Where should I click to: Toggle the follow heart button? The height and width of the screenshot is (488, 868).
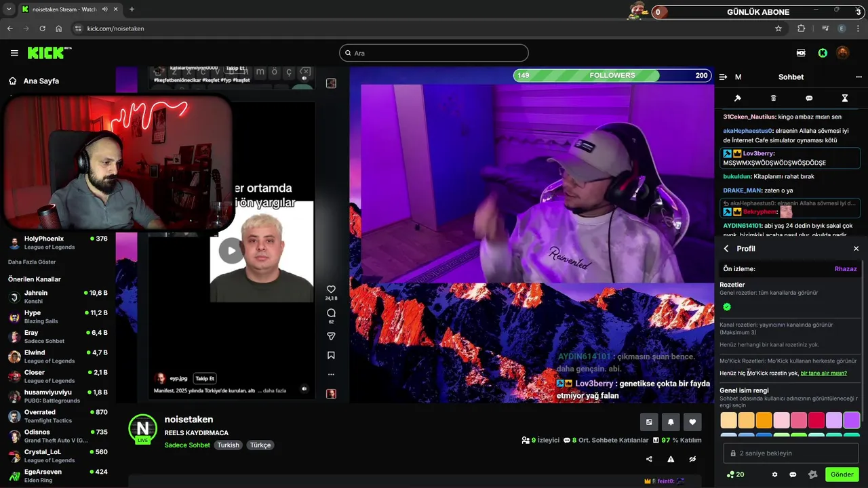click(x=692, y=422)
